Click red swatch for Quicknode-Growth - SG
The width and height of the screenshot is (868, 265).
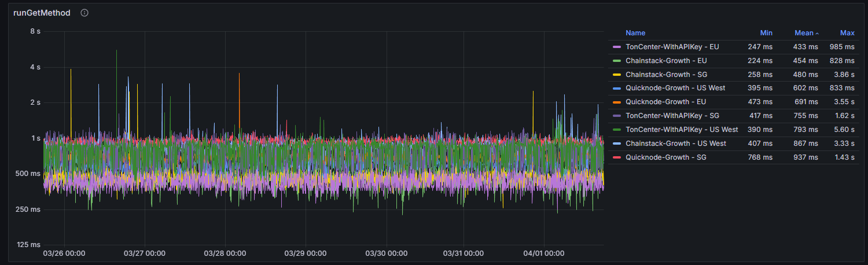[x=617, y=157]
